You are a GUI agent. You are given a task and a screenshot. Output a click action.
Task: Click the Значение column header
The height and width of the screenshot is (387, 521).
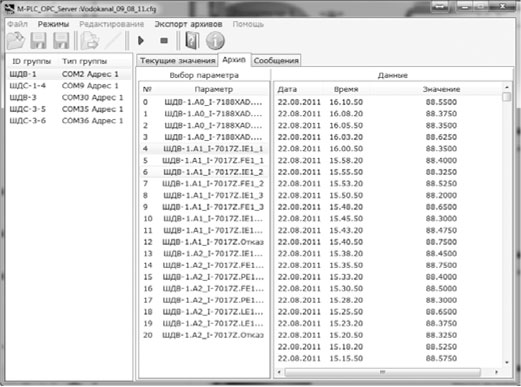[x=441, y=89]
